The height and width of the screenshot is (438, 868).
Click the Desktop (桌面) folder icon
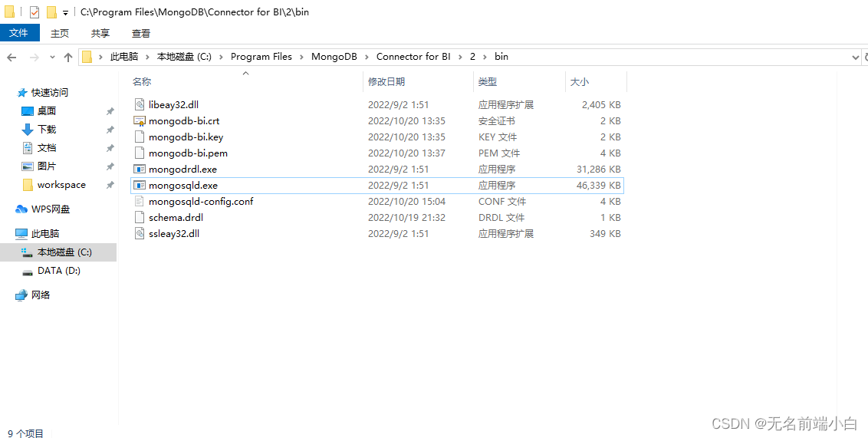click(27, 111)
